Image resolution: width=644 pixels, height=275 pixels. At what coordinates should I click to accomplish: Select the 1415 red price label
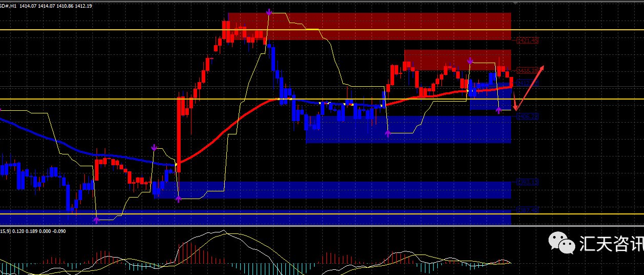528,70
